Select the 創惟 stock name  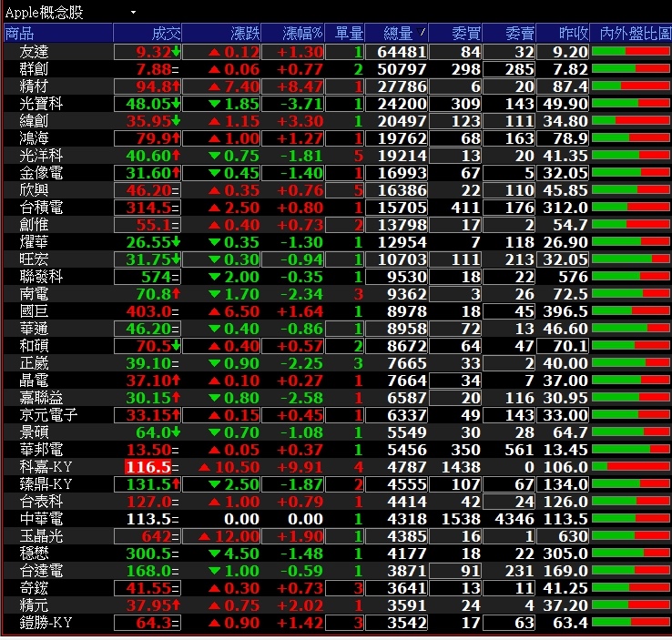(34, 225)
